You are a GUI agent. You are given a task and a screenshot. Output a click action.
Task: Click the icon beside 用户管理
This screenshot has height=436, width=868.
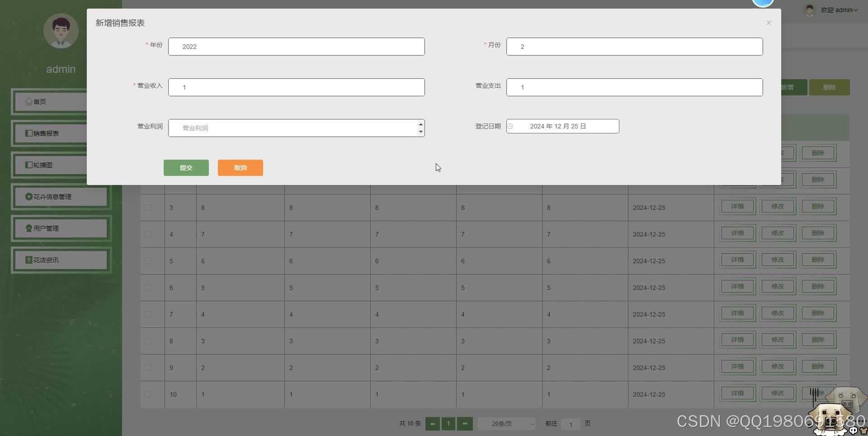[x=28, y=228]
